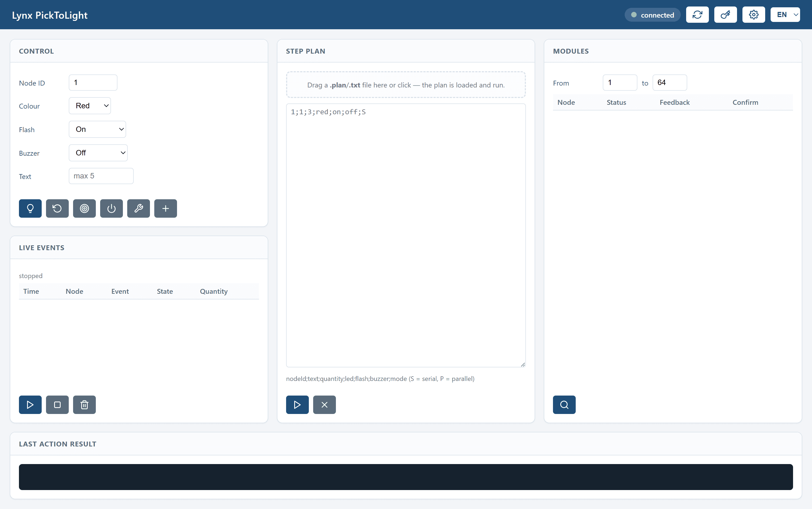Click the connected status indicator
Viewport: 812px width, 509px height.
[653, 15]
